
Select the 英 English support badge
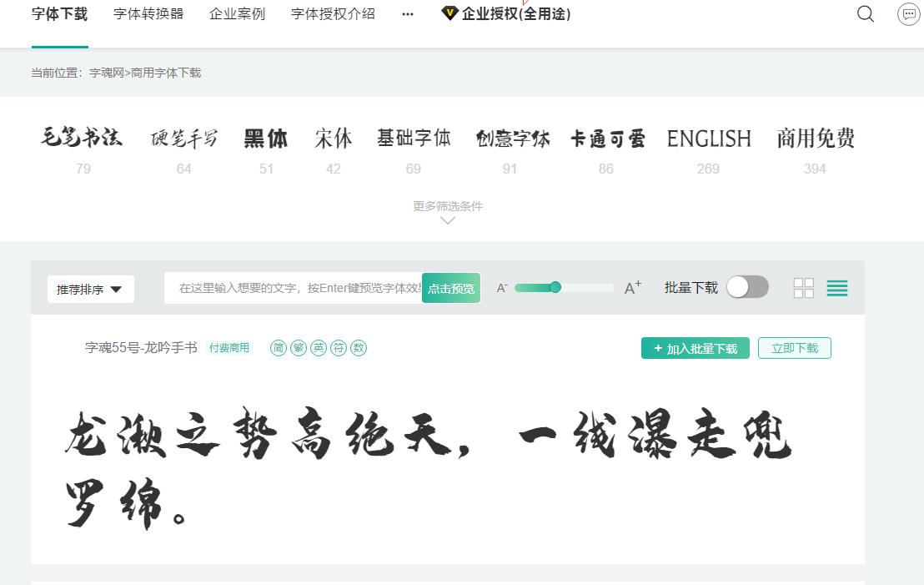[318, 348]
